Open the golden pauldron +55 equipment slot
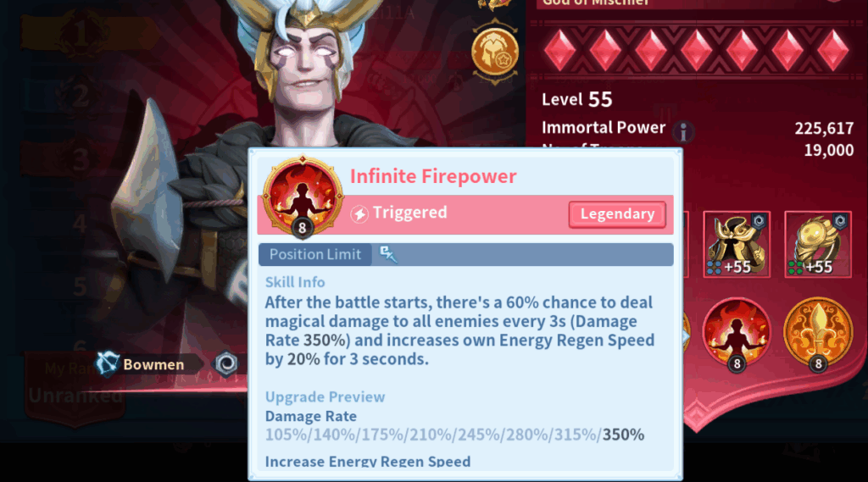The height and width of the screenshot is (482, 868). (818, 244)
